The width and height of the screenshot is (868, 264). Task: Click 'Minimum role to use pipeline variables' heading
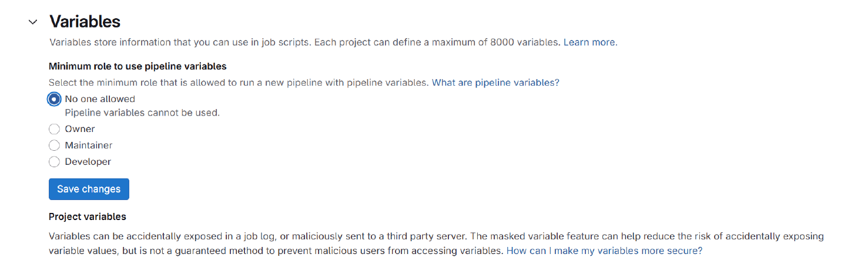pyautogui.click(x=138, y=66)
